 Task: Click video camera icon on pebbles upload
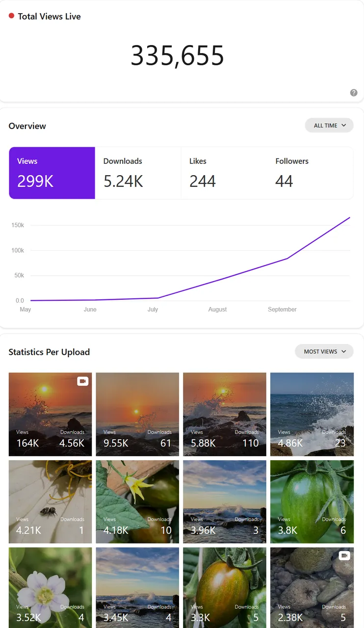click(x=344, y=556)
